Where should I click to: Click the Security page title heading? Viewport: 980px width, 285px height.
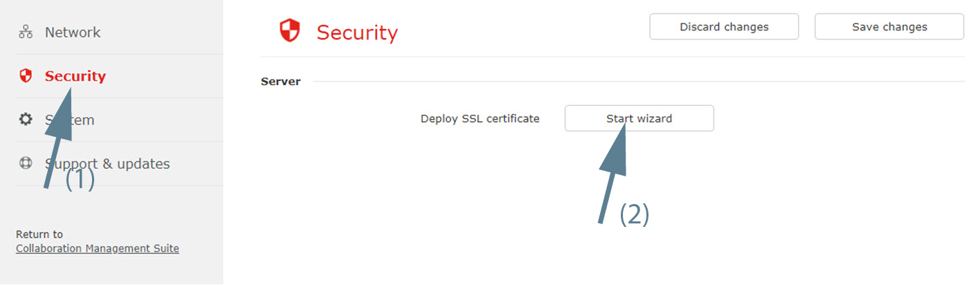click(x=357, y=33)
